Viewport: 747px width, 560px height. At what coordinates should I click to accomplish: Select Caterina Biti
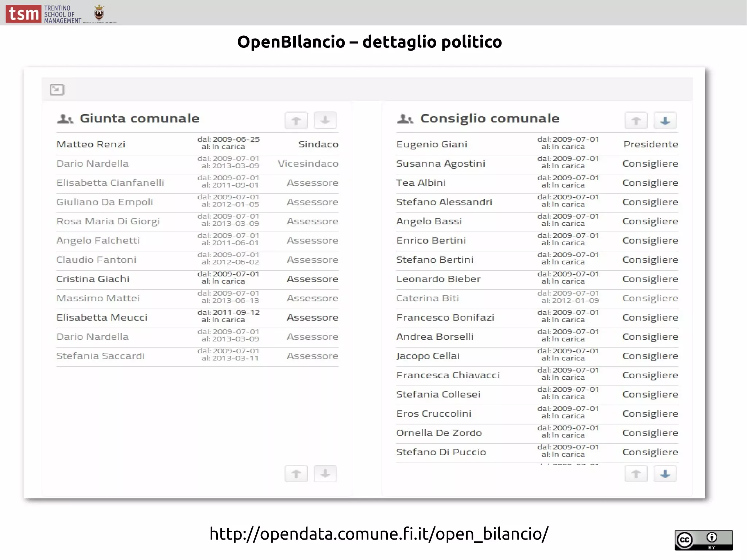click(x=427, y=298)
